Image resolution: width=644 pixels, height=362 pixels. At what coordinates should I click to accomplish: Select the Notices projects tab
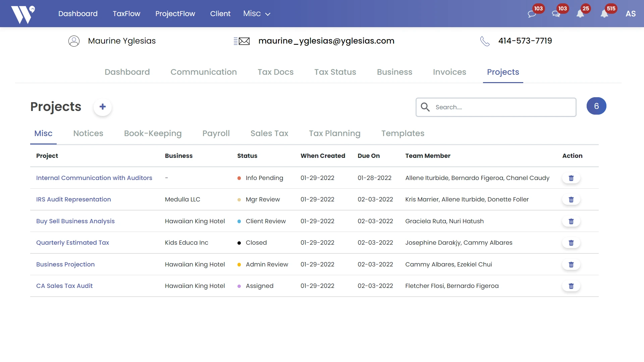tap(89, 133)
